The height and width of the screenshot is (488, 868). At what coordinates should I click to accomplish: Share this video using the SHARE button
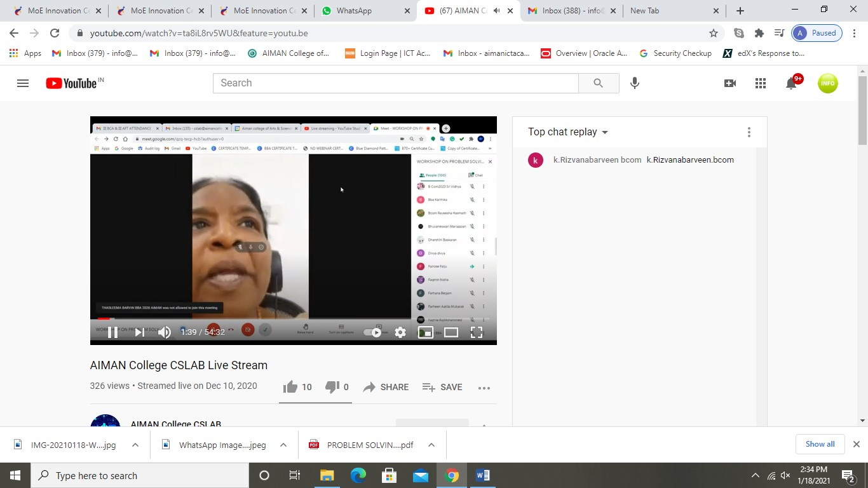tap(386, 387)
